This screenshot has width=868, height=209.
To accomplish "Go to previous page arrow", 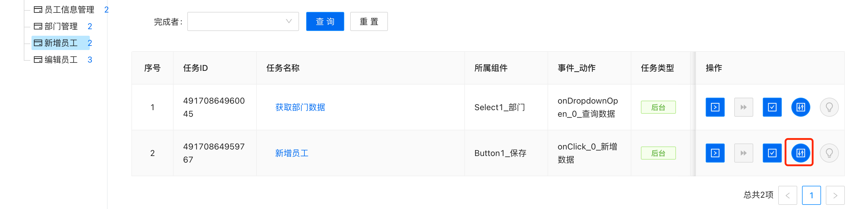I will [x=787, y=195].
